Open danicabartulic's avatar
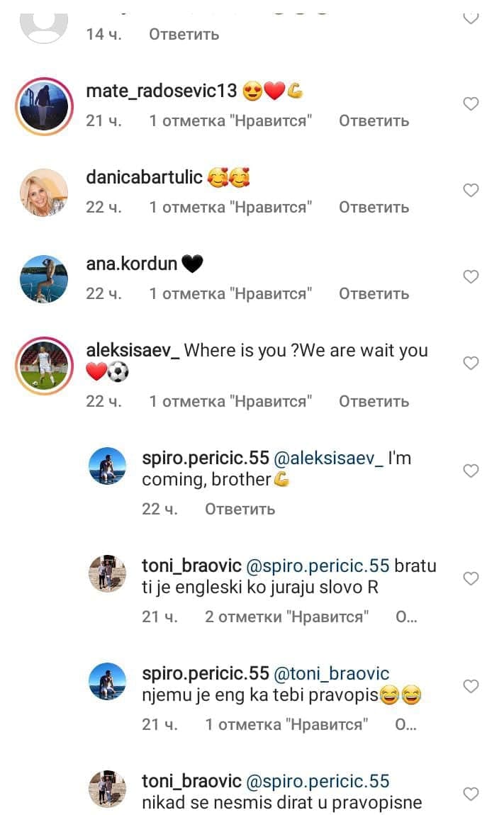 (x=44, y=192)
